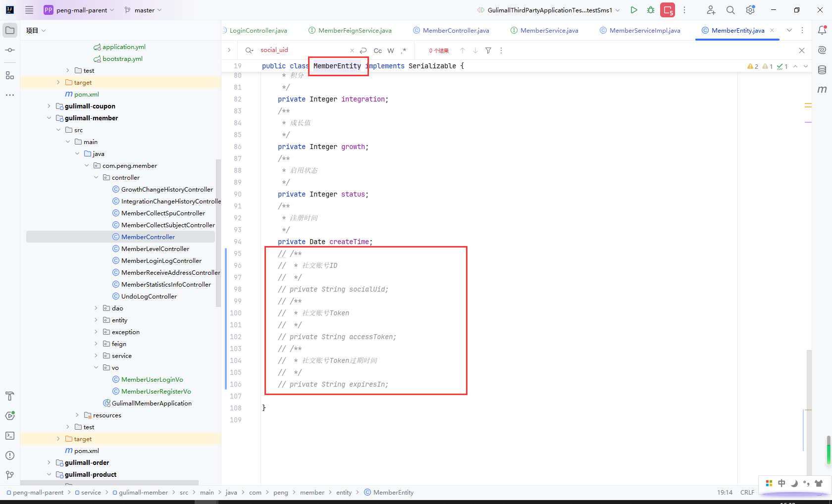Go to previous search occurrence

[x=463, y=50]
